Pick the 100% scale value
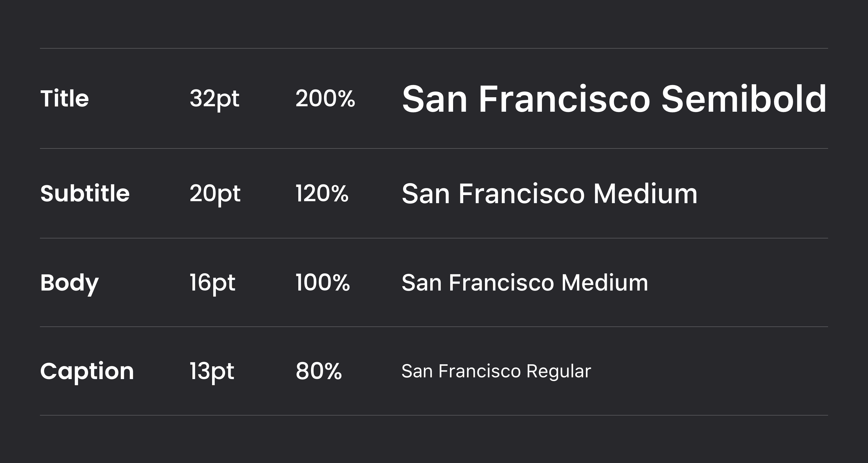 323,282
